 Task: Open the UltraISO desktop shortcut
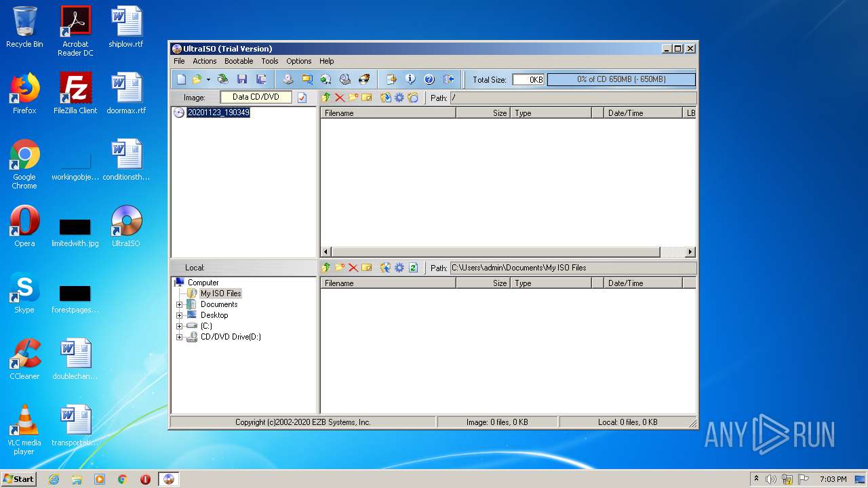pyautogui.click(x=126, y=226)
